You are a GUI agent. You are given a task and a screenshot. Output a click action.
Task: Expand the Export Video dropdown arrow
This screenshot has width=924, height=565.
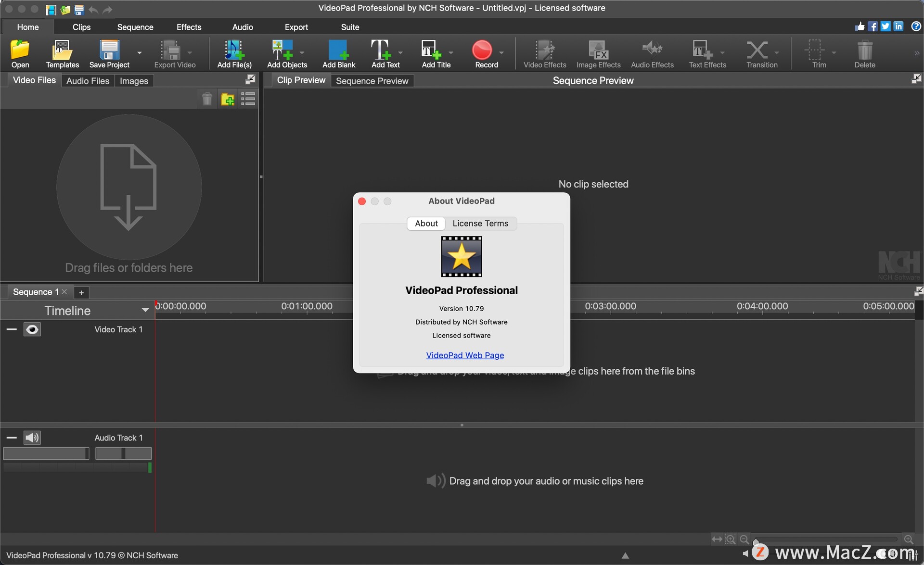190,52
